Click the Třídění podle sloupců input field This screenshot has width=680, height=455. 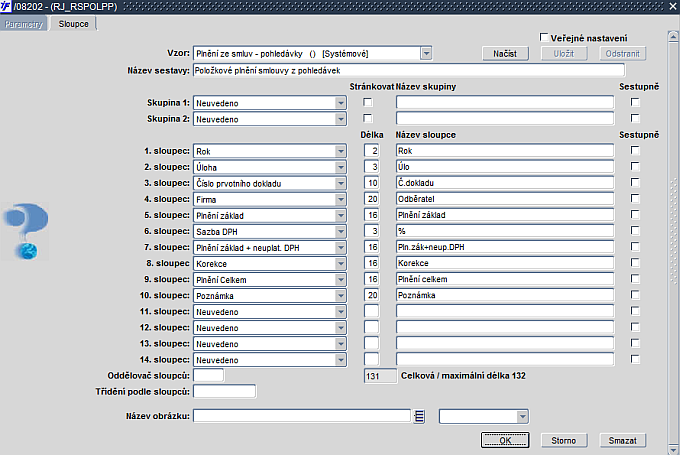(x=224, y=391)
